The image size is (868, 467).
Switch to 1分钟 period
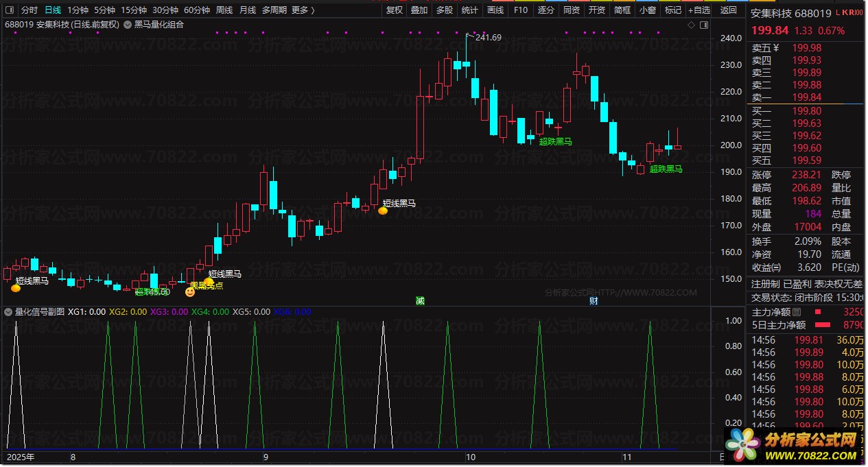(78, 10)
